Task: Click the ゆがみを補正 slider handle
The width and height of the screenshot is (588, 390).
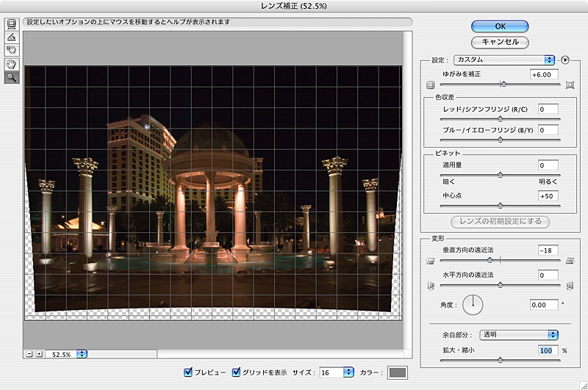Action: pos(503,84)
